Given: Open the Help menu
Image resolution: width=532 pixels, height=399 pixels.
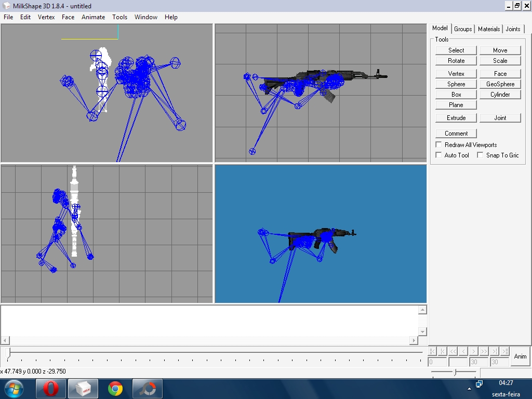Looking at the screenshot, I should point(171,17).
